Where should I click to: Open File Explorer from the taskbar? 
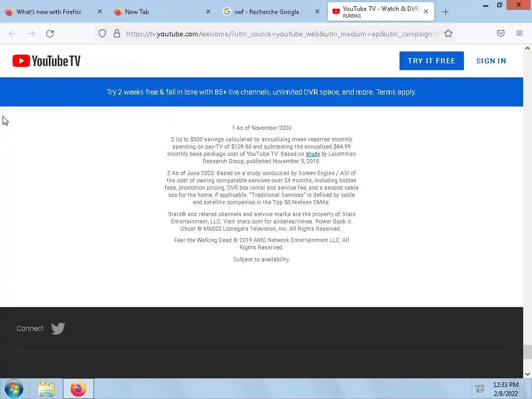(x=46, y=389)
